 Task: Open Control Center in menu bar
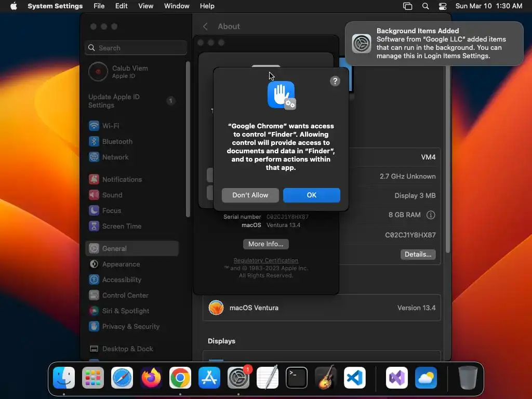pos(443,6)
